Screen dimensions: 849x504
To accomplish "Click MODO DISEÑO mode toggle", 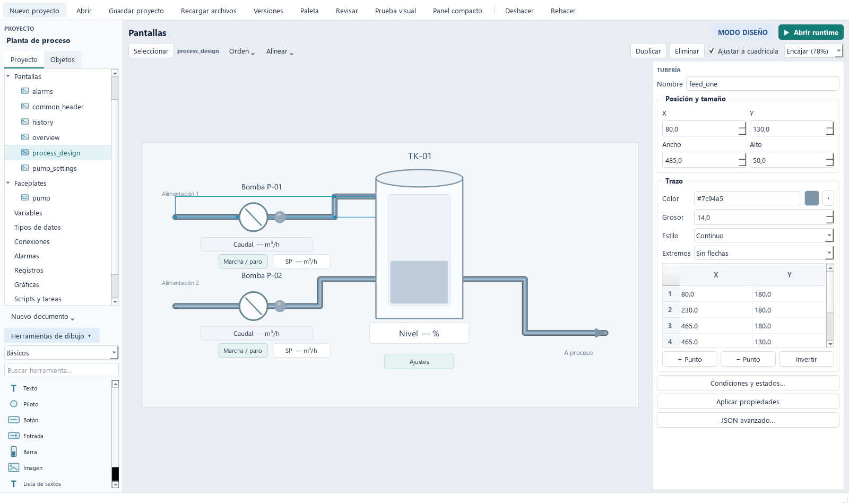I will pos(742,32).
